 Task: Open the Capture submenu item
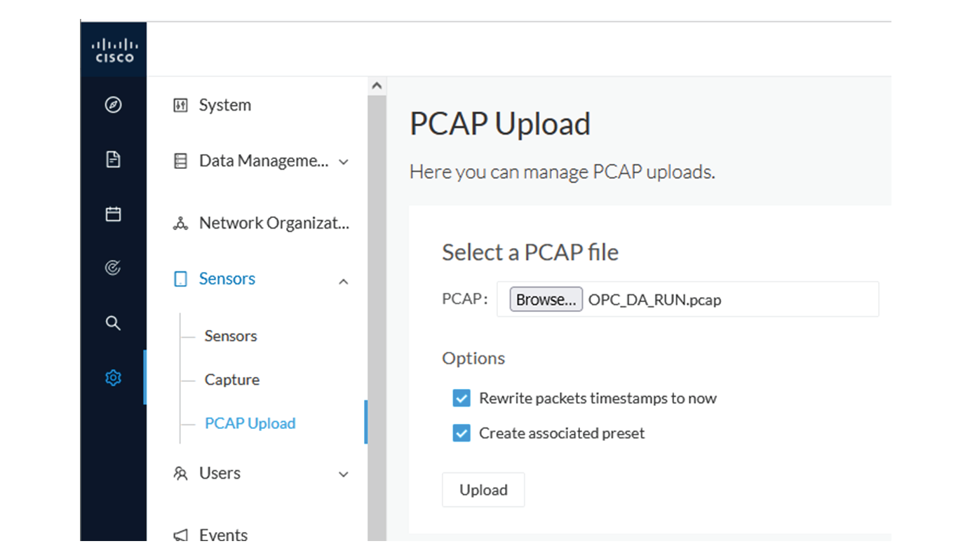(232, 380)
